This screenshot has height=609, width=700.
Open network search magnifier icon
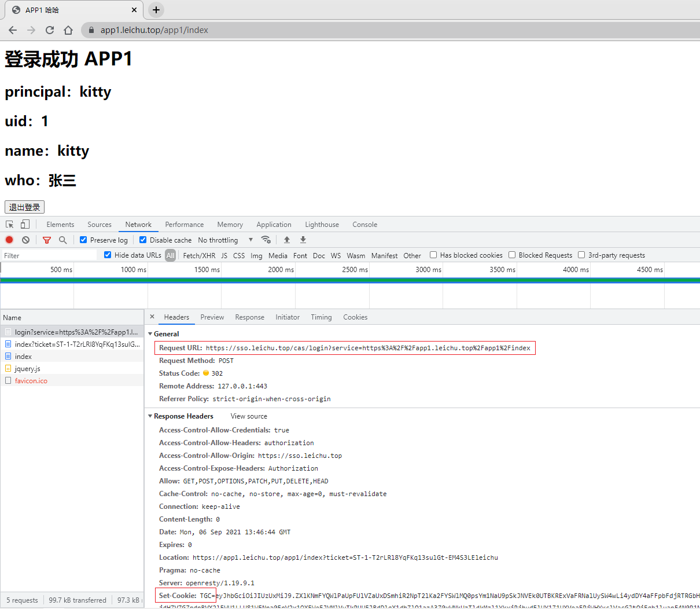click(62, 240)
